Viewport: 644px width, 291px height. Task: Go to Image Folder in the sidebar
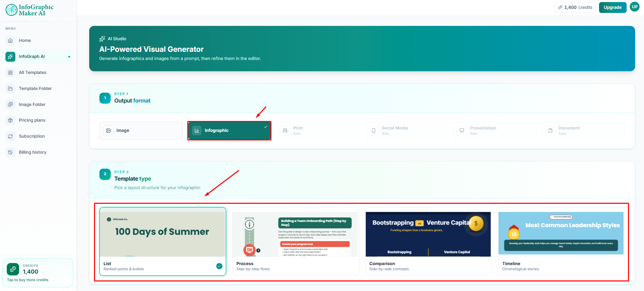pos(39,104)
